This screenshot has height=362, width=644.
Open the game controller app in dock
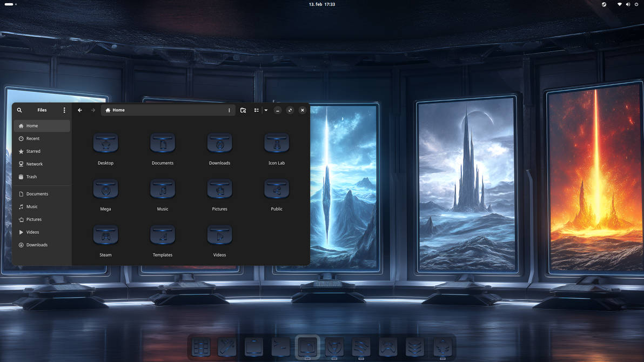[388, 347]
